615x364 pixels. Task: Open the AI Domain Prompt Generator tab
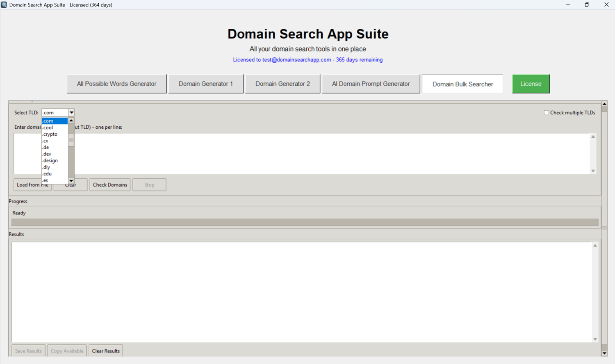point(371,84)
